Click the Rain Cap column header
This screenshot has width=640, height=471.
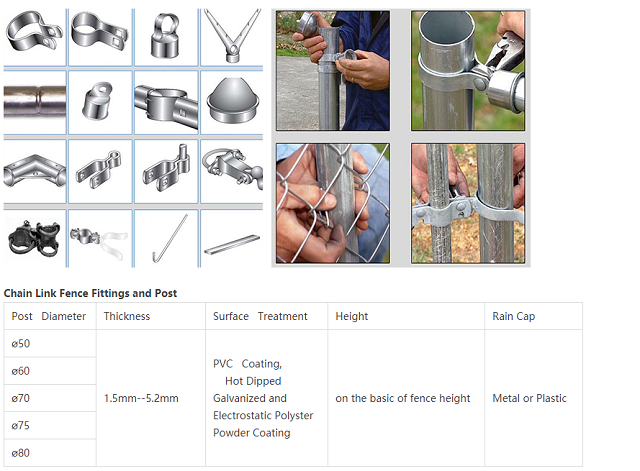(533, 316)
